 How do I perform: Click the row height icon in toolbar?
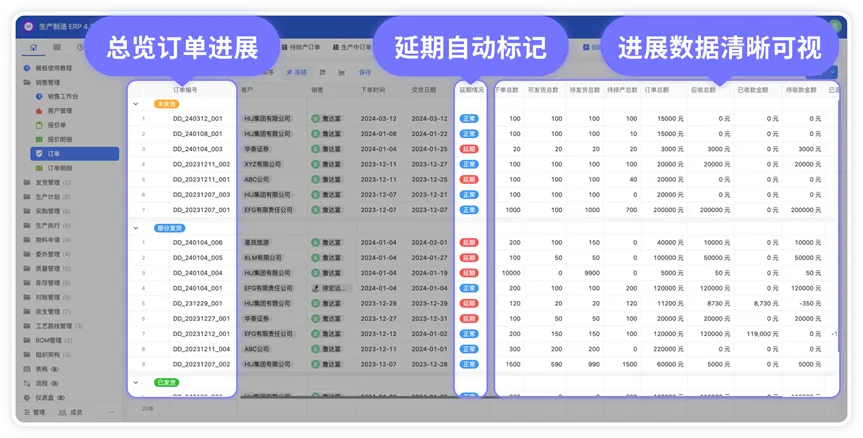(x=323, y=72)
